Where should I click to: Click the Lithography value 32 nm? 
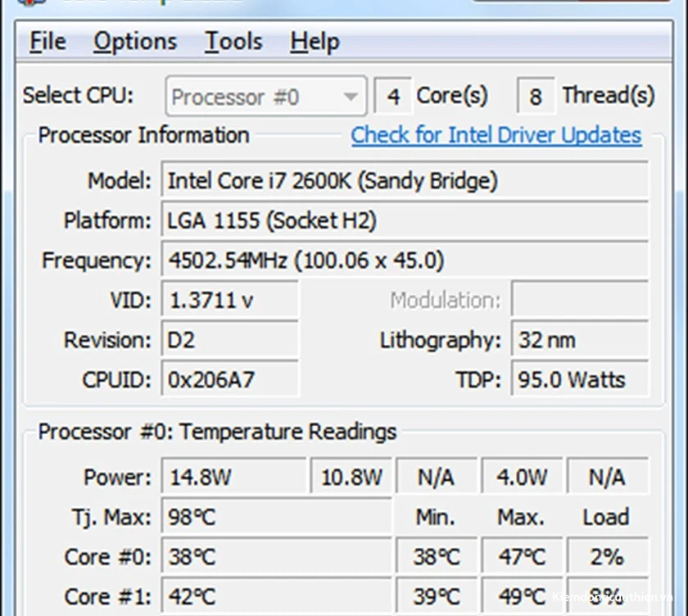pyautogui.click(x=580, y=340)
